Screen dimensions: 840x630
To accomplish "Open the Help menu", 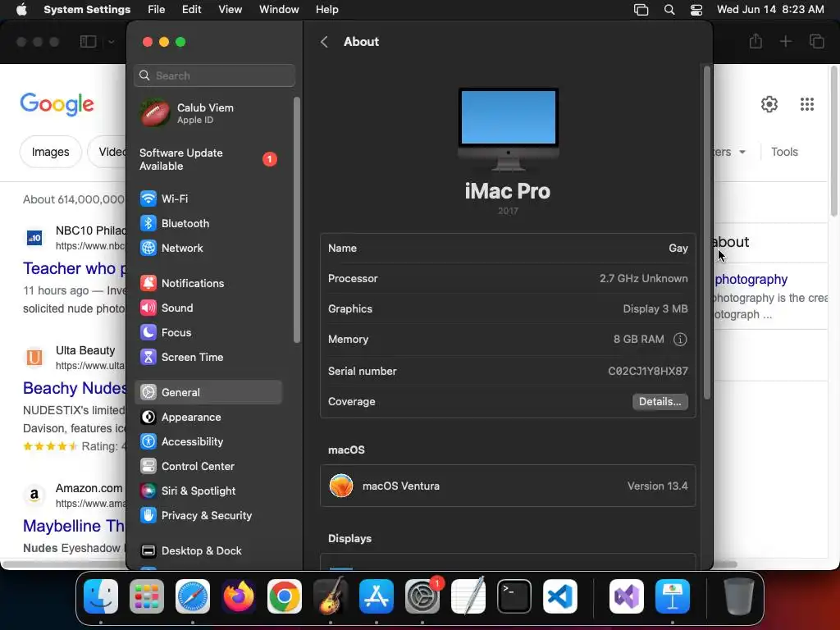I will coord(326,10).
